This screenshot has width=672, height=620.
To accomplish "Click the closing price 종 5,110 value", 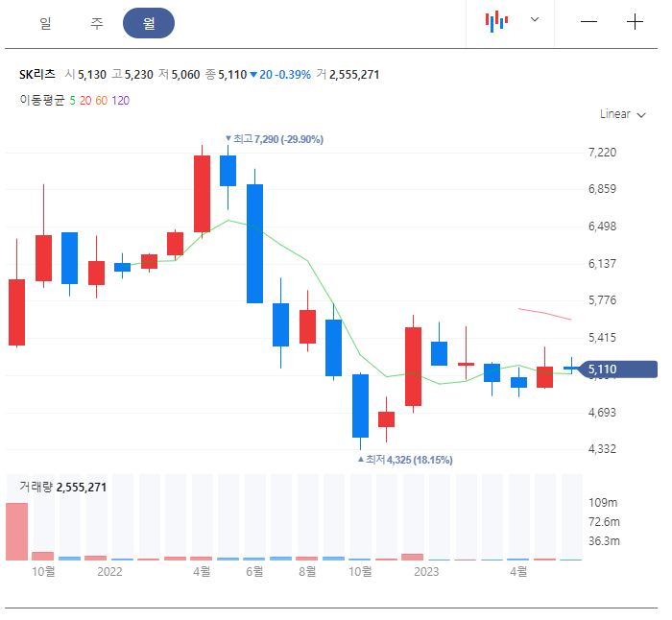I will (x=226, y=75).
